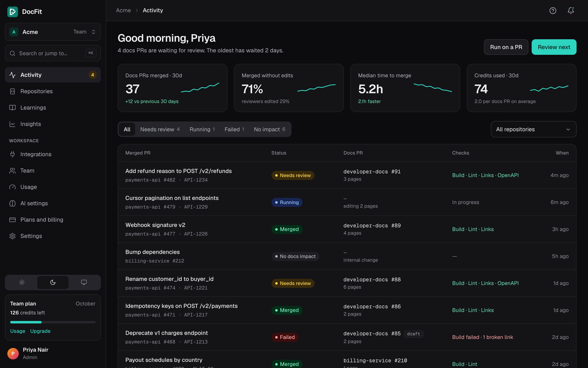Open Plans and billing page
Image resolution: width=588 pixels, height=368 pixels.
53,220
